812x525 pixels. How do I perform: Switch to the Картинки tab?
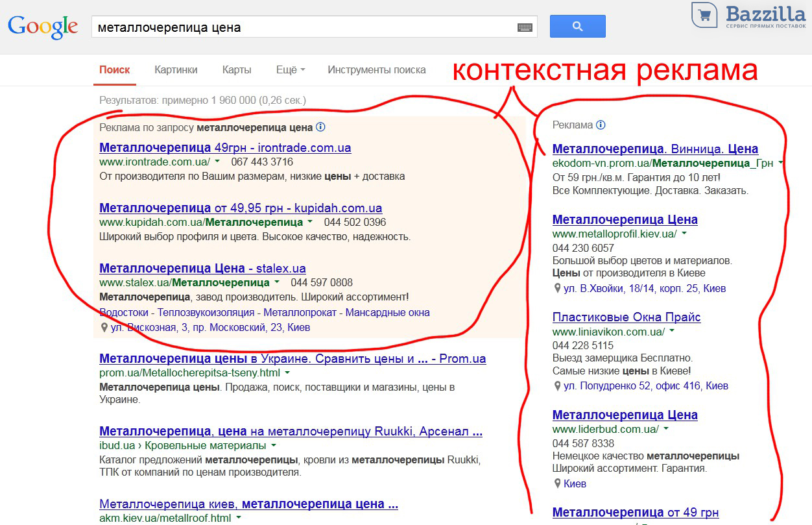[x=176, y=69]
